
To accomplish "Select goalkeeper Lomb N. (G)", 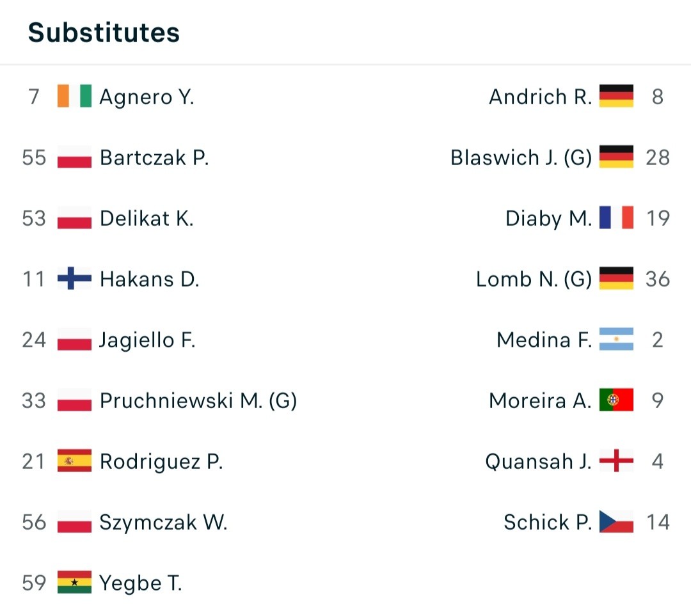I will click(534, 280).
